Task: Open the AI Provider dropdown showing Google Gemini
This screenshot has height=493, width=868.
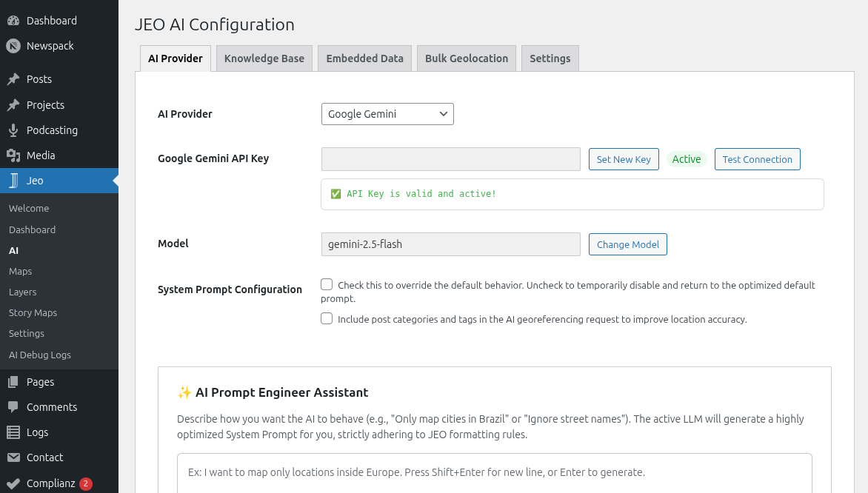Action: coord(387,114)
